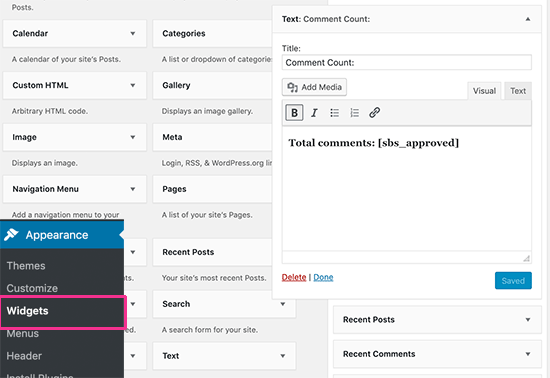
Task: Expand the Custom HTML widget
Action: (133, 85)
